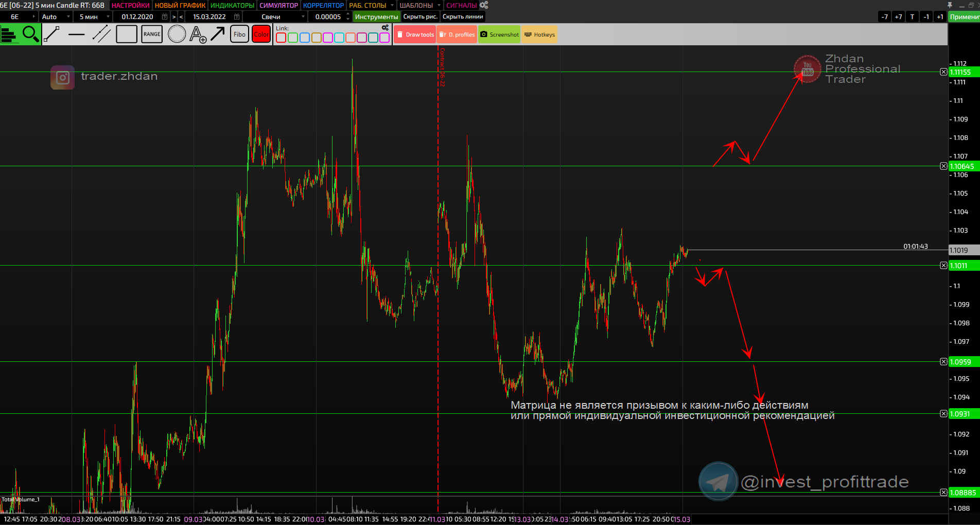Expand the РАБ. СТОЛЫ dropdown arrow
The width and height of the screenshot is (980, 525).
[x=392, y=5]
